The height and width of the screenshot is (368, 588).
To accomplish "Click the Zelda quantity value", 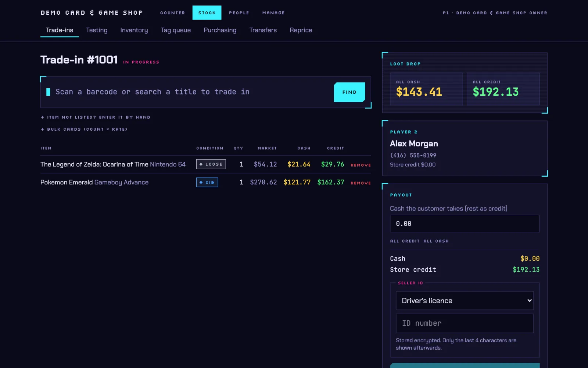I will click(241, 164).
